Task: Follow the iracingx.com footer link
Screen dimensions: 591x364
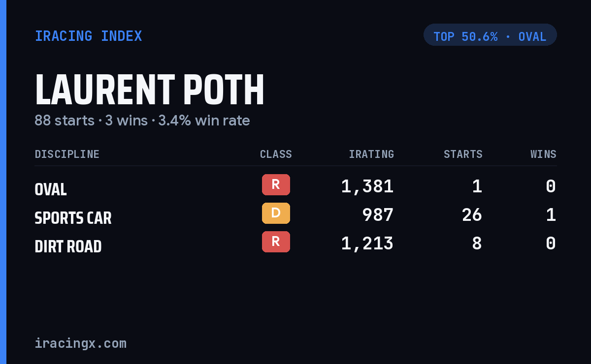Action: [x=80, y=343]
